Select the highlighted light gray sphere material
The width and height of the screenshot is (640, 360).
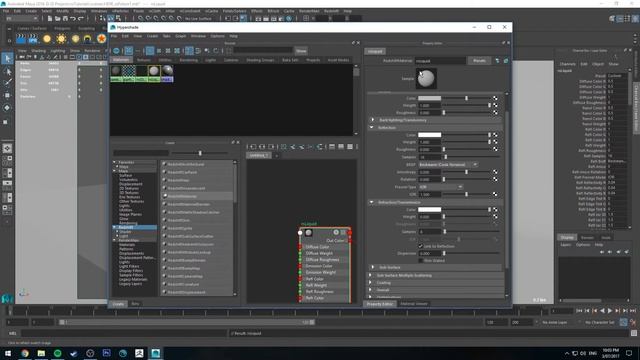coord(154,73)
